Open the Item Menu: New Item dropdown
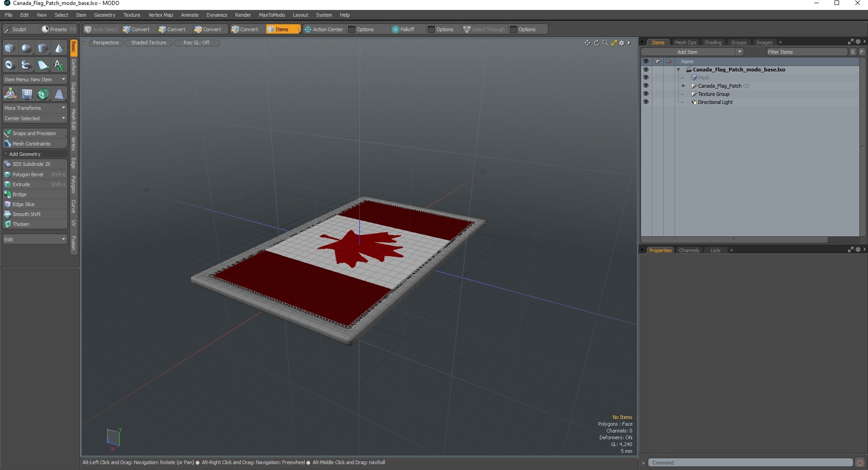The width and height of the screenshot is (868, 470). (x=35, y=80)
